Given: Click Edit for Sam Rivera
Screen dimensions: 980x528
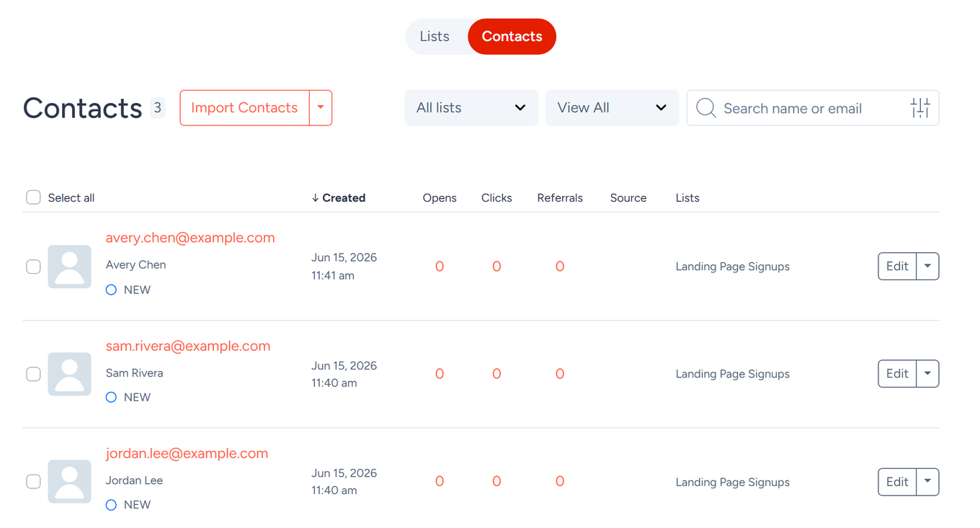Looking at the screenshot, I should tap(897, 374).
